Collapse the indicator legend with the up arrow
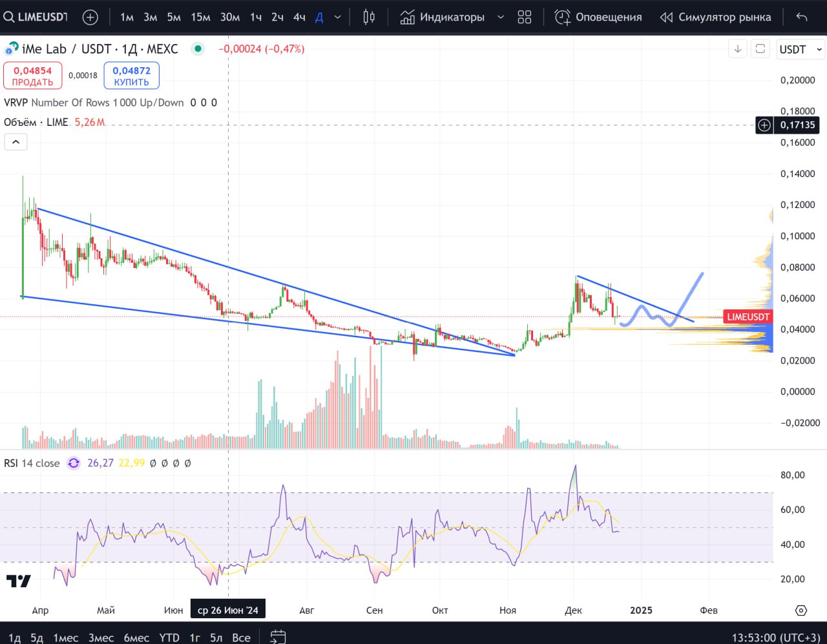 pos(16,141)
